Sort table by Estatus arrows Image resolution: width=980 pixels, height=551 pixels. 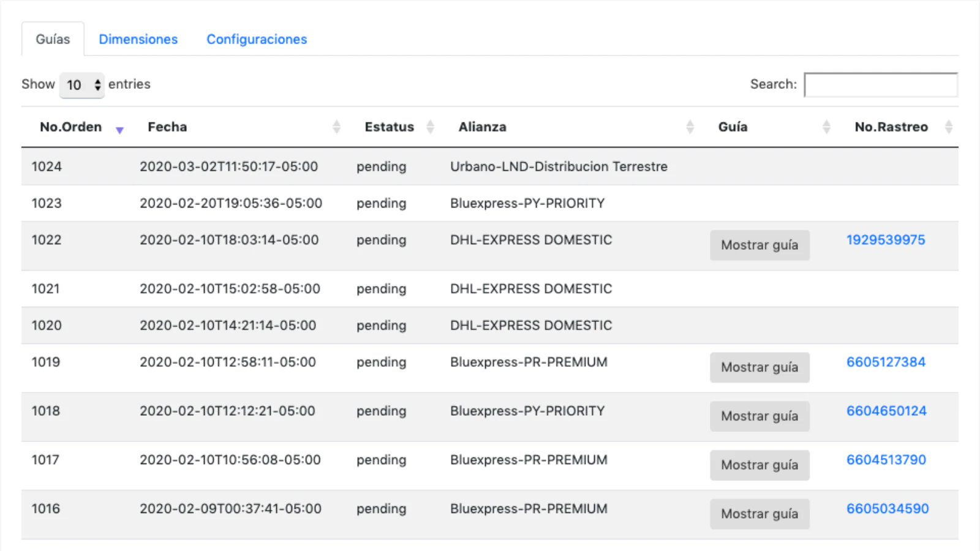(431, 127)
